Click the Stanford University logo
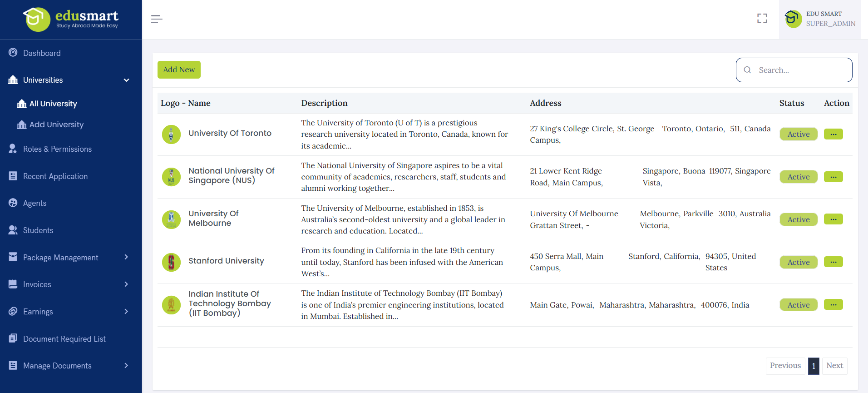 pyautogui.click(x=171, y=262)
